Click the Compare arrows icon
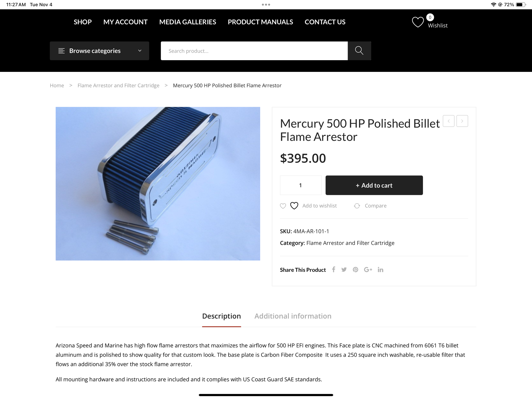 pyautogui.click(x=357, y=206)
